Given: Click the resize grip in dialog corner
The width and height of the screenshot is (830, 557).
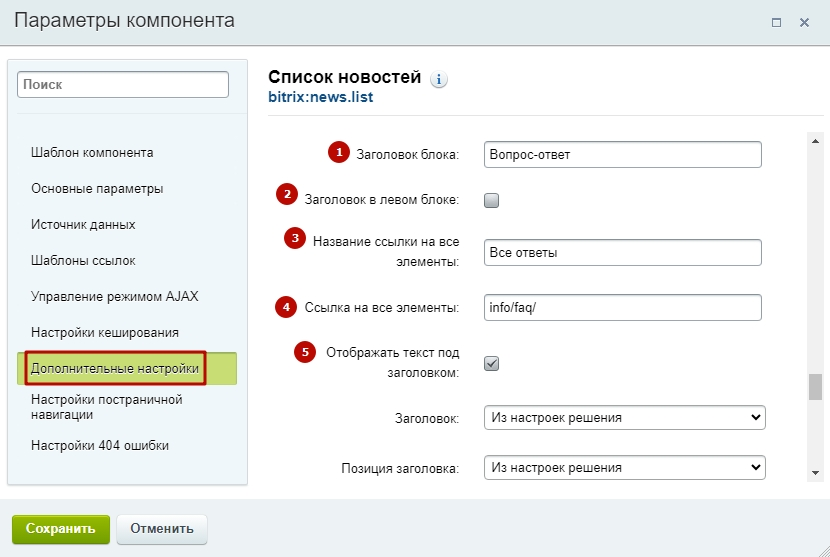Looking at the screenshot, I should [x=824, y=551].
